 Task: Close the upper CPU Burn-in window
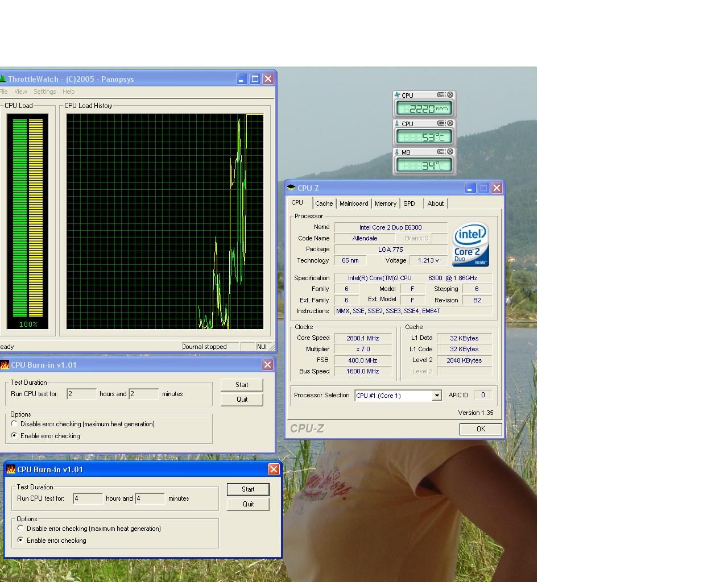[267, 365]
